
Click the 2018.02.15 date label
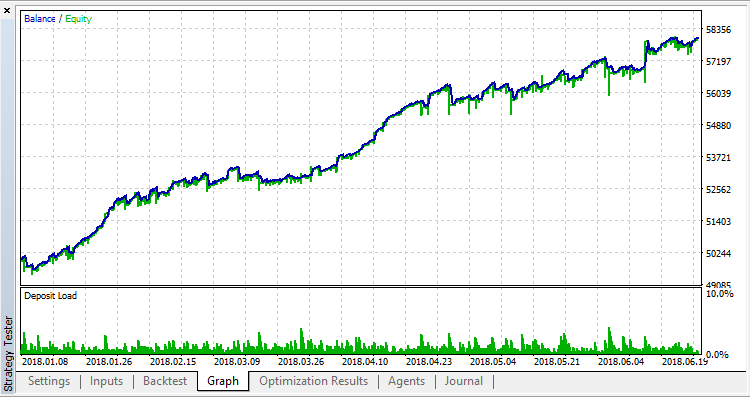point(173,362)
